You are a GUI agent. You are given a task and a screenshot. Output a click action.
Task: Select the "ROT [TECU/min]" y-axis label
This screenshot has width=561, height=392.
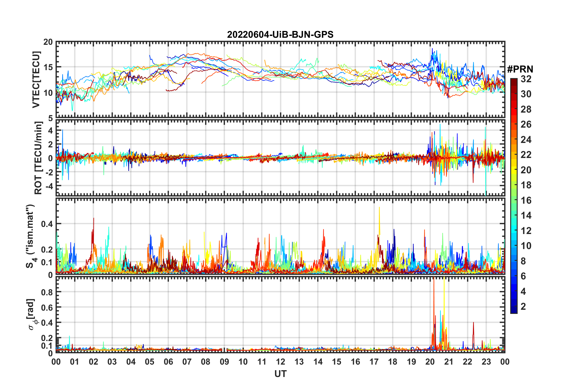click(x=38, y=158)
